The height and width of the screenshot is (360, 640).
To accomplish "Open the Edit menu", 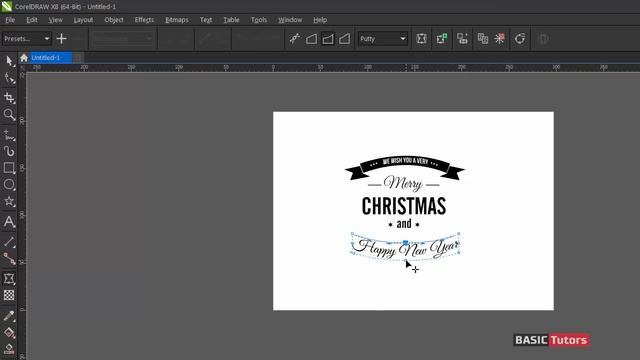I will point(32,20).
